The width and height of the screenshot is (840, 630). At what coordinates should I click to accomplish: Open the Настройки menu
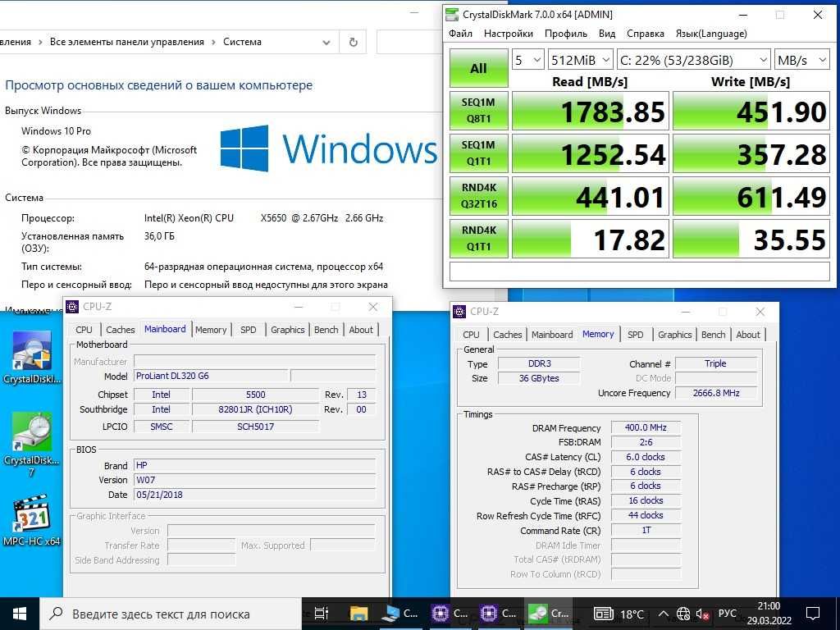[508, 33]
